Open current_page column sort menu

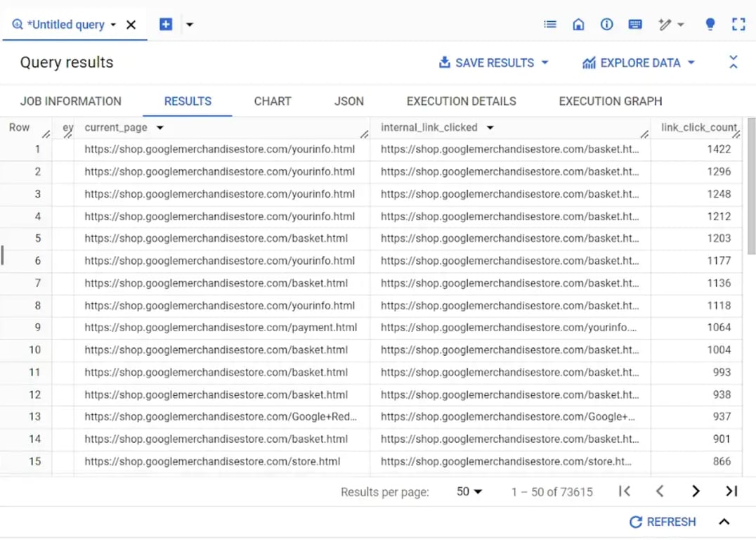160,127
